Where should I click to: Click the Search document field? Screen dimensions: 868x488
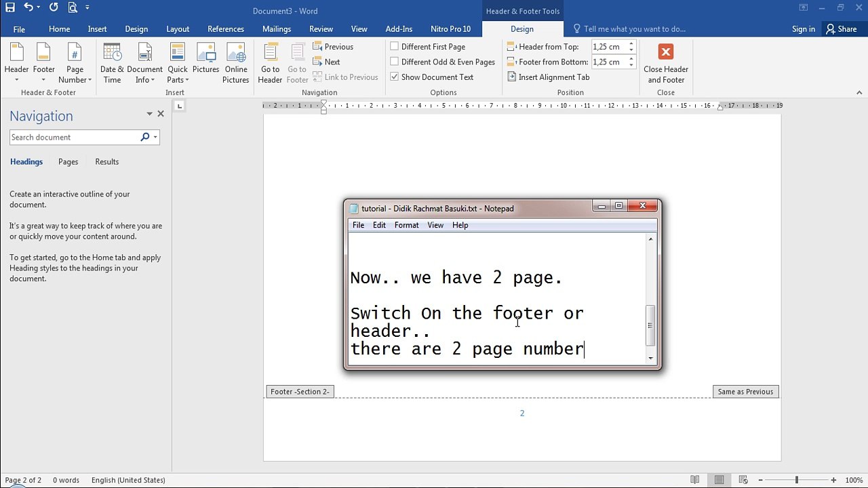coord(74,137)
